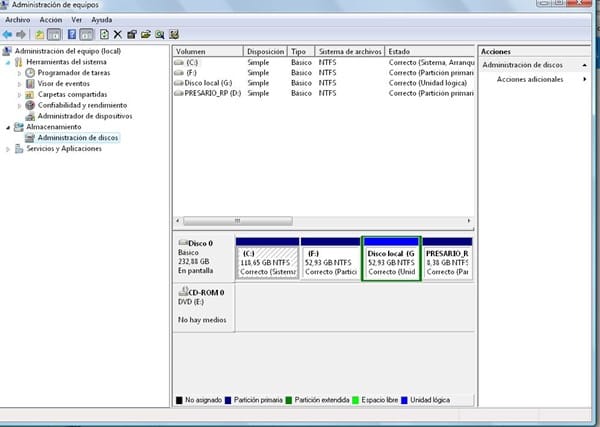This screenshot has width=600, height=427.
Task: Sort by the Sistema de archivos column
Action: (x=350, y=51)
